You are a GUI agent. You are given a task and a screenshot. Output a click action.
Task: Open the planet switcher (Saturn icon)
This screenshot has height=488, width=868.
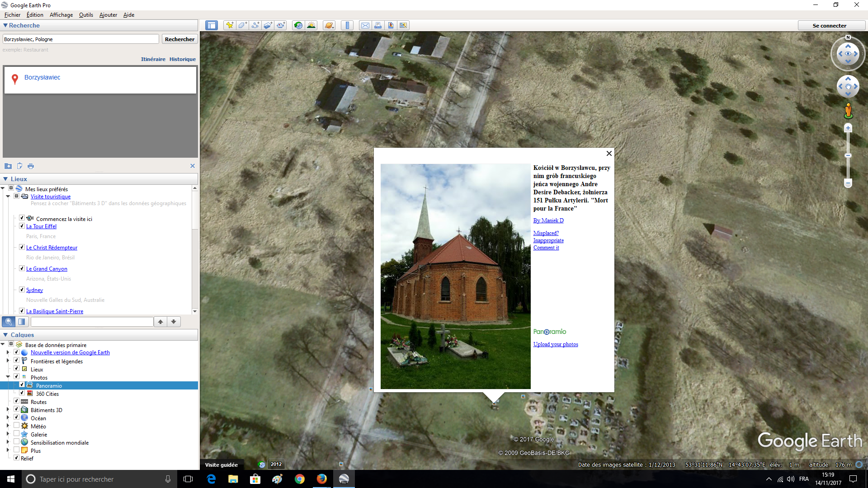pyautogui.click(x=329, y=25)
